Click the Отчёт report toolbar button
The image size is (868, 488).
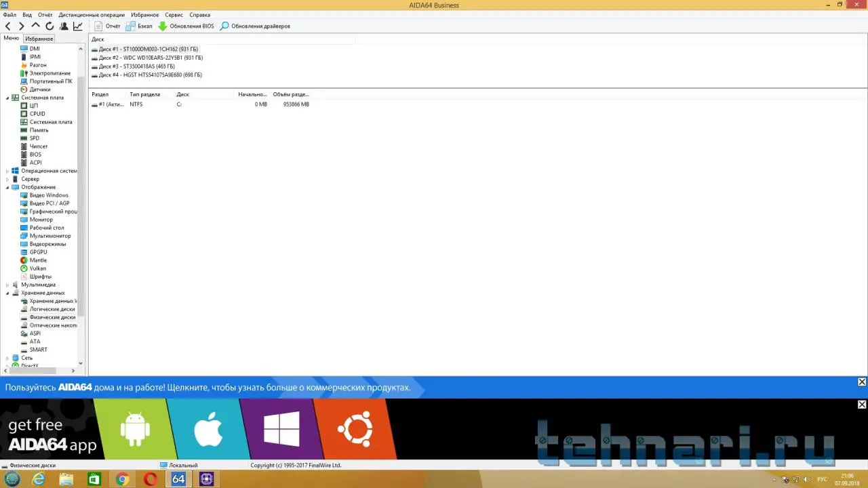coord(107,26)
